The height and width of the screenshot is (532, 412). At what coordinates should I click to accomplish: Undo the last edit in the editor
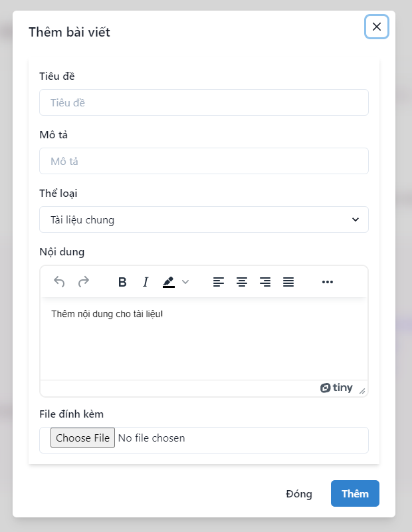[59, 282]
